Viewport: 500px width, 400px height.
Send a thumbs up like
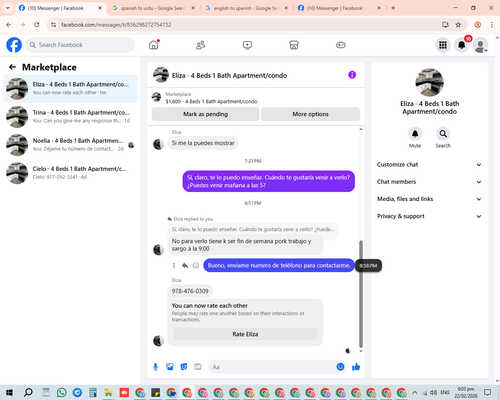[356, 367]
